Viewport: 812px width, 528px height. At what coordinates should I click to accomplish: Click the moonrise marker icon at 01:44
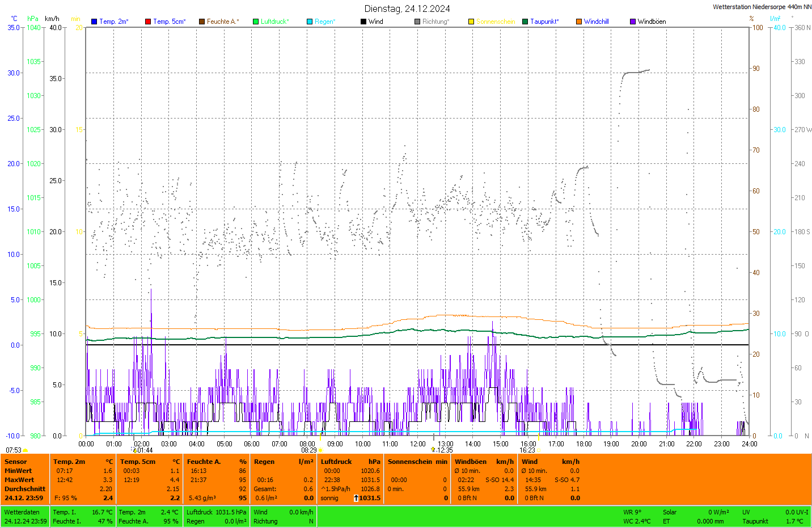tap(135, 450)
